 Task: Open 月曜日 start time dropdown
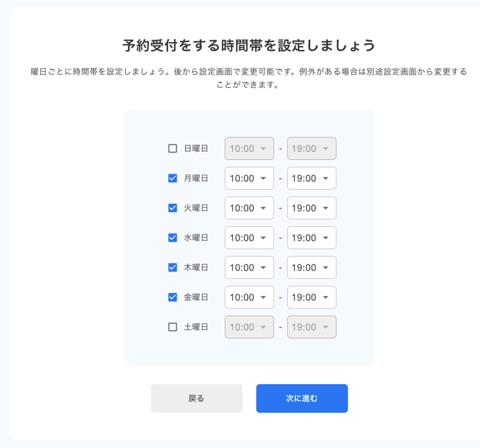point(249,178)
